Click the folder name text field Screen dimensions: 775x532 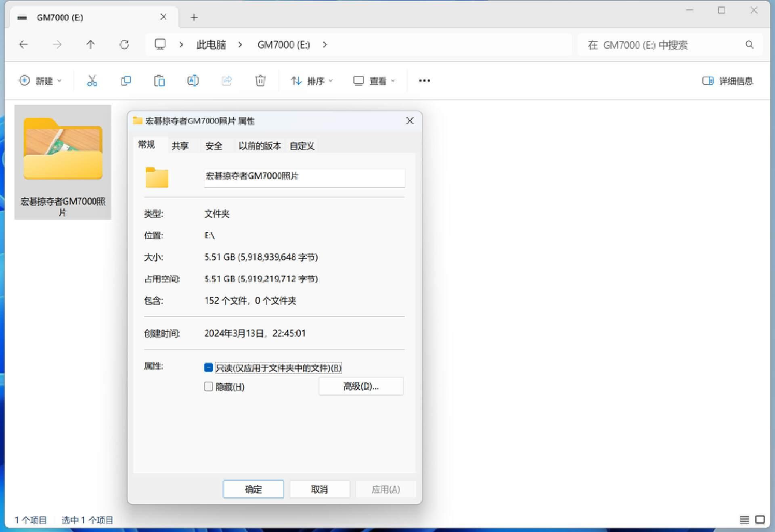pos(304,177)
